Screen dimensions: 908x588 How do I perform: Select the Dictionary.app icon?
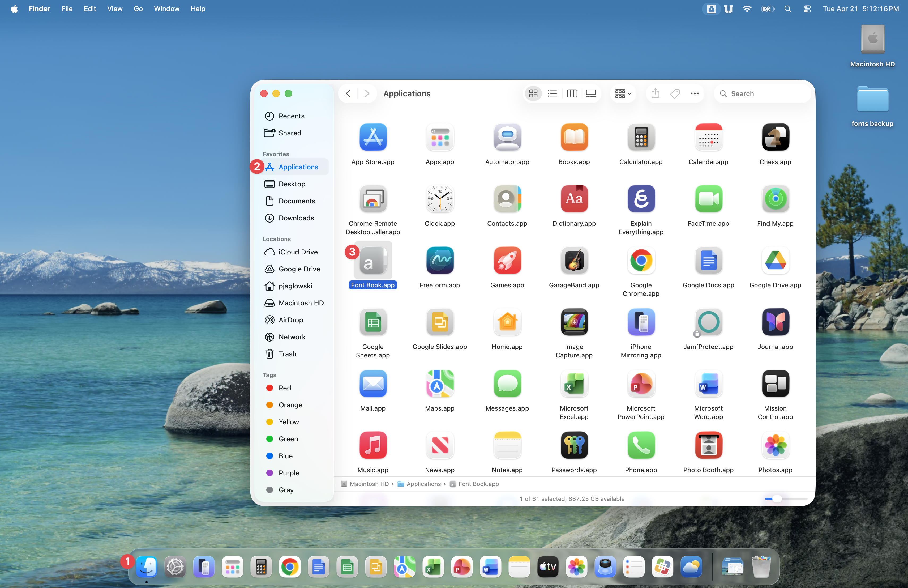(574, 199)
